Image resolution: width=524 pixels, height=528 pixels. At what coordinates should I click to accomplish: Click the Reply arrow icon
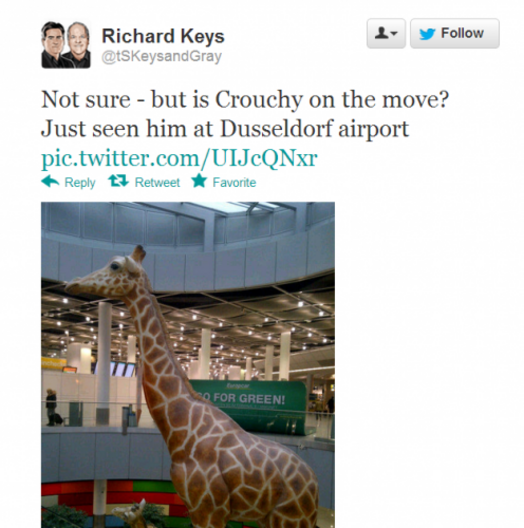click(x=50, y=182)
